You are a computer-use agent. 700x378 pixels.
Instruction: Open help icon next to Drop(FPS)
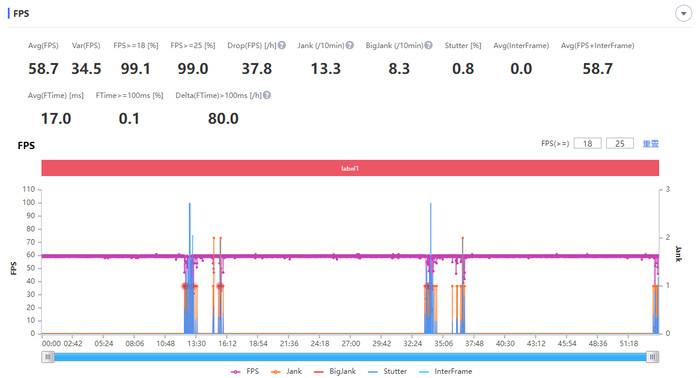(282, 45)
